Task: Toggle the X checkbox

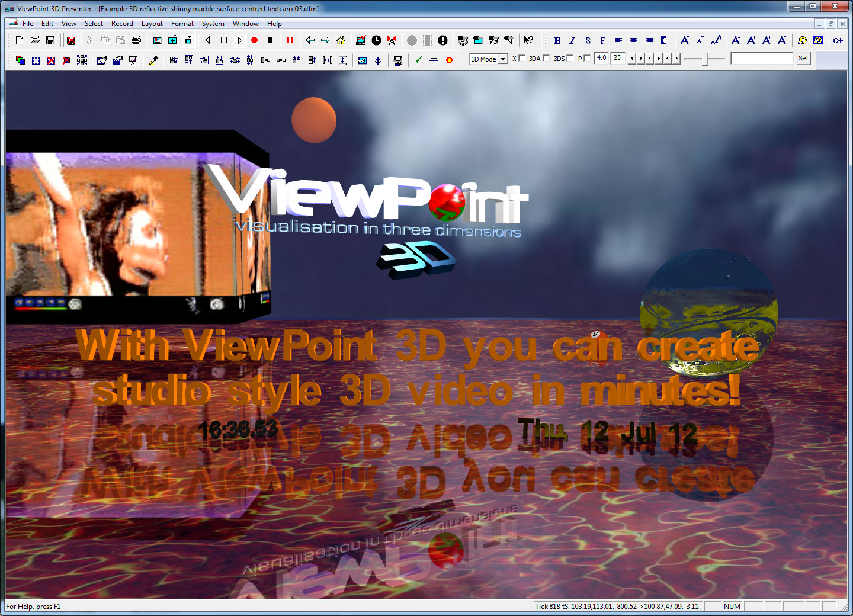Action: point(522,58)
